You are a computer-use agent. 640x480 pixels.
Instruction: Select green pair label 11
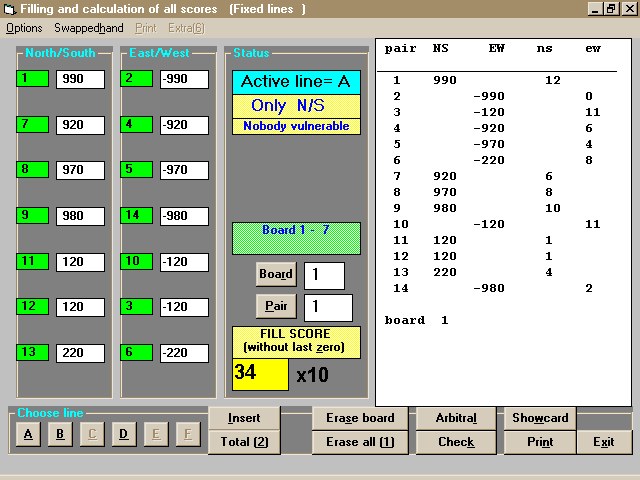pos(32,261)
